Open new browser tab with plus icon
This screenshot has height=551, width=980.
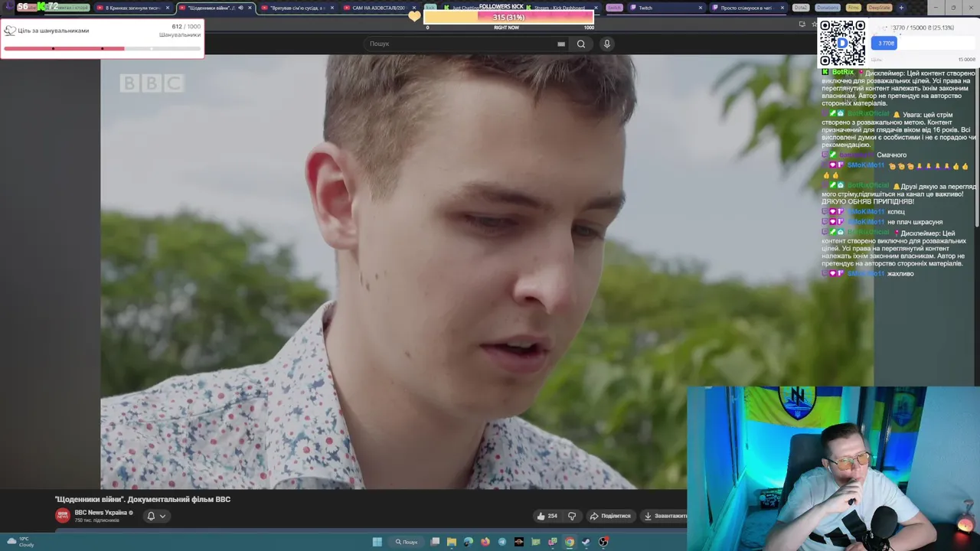901,8
